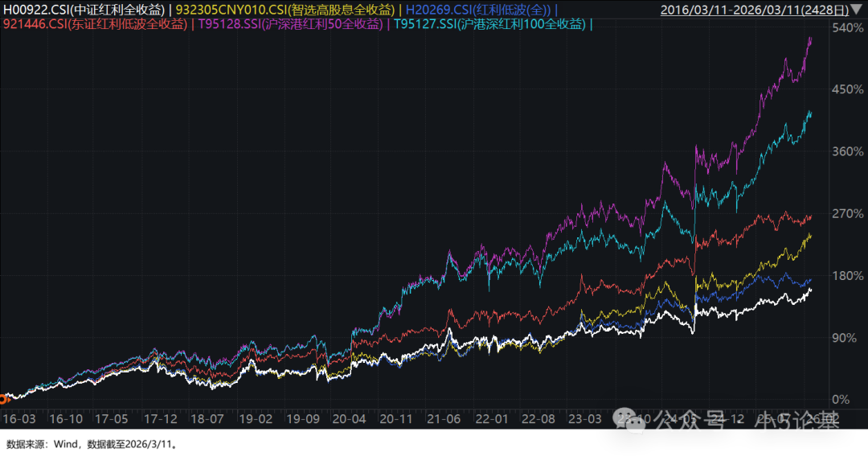The width and height of the screenshot is (868, 457).
Task: Click the magenta line's peak near 540%
Action: click(809, 39)
